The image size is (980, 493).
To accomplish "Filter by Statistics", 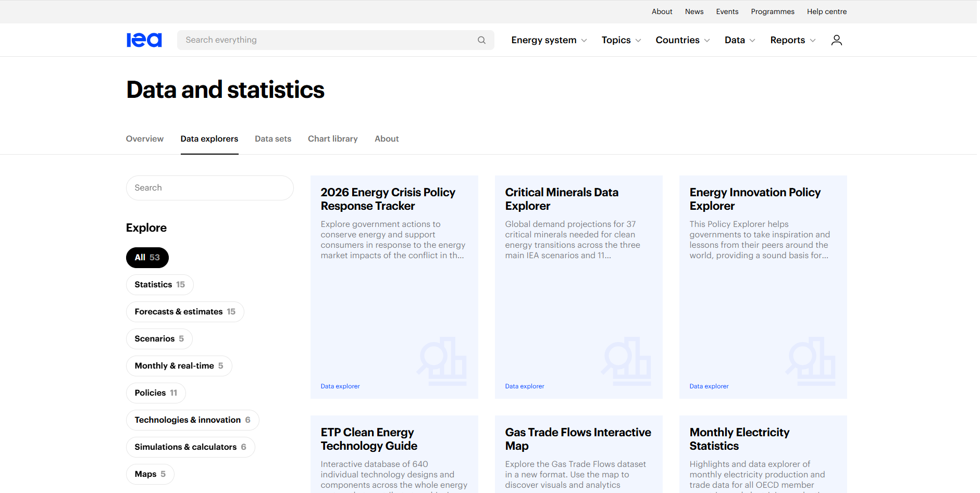I will tap(160, 285).
